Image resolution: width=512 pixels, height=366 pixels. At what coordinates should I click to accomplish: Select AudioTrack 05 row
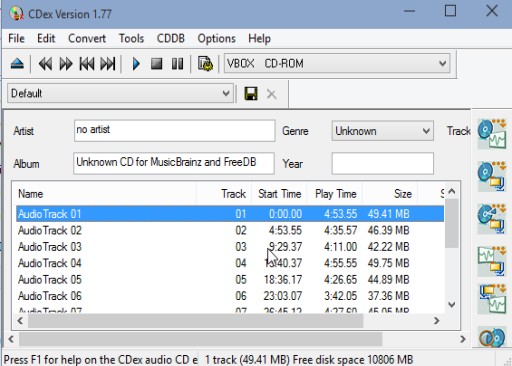pyautogui.click(x=230, y=279)
